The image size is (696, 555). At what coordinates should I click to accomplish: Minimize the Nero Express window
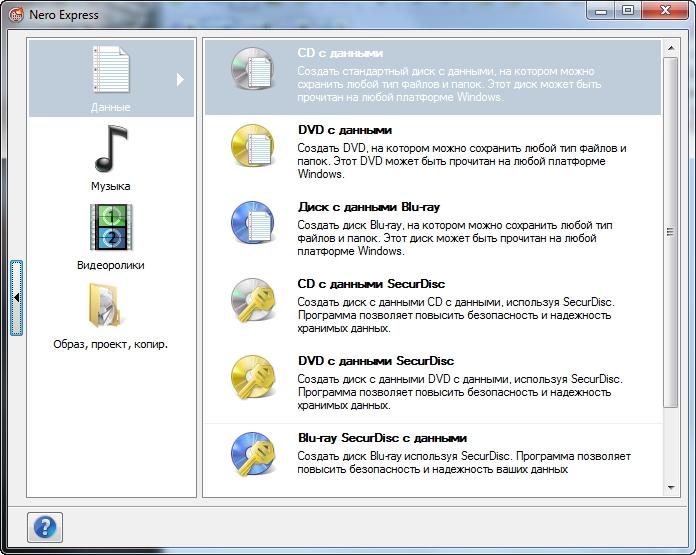click(x=601, y=12)
